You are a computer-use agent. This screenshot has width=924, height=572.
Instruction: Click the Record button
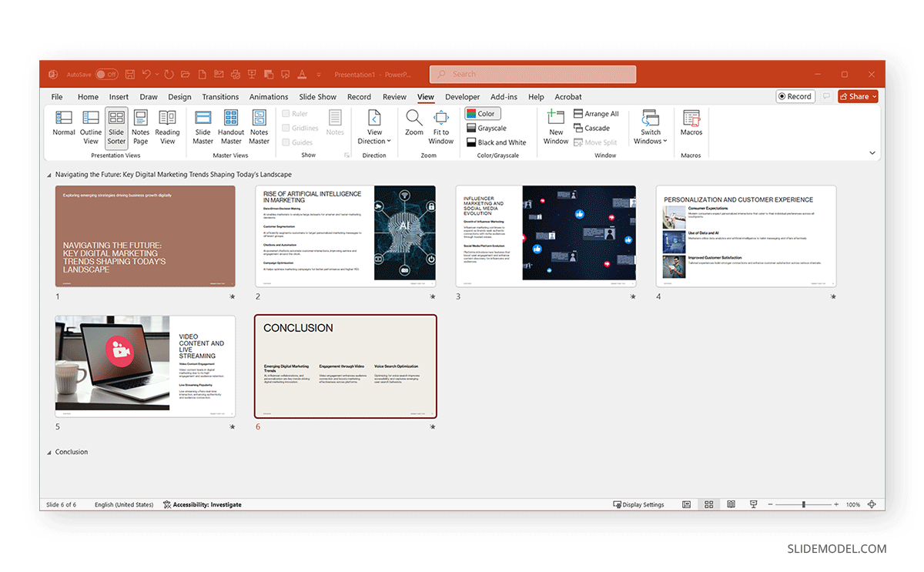[795, 96]
